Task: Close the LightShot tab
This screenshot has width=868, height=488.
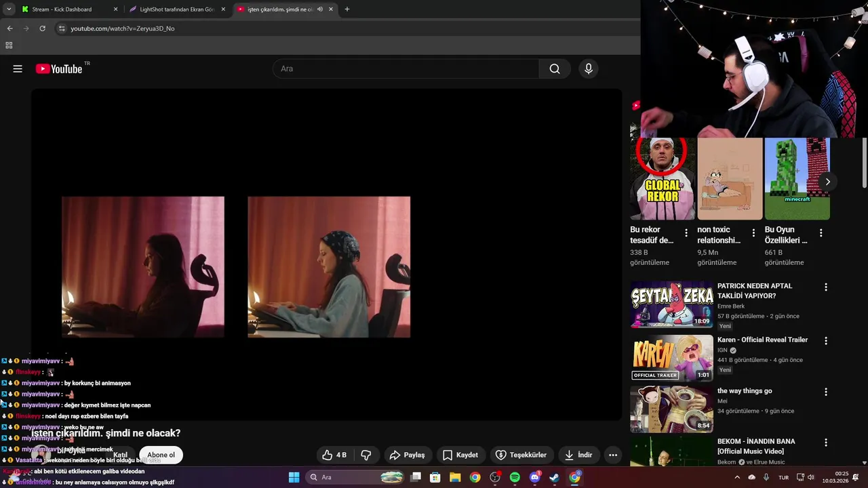Action: (x=223, y=9)
